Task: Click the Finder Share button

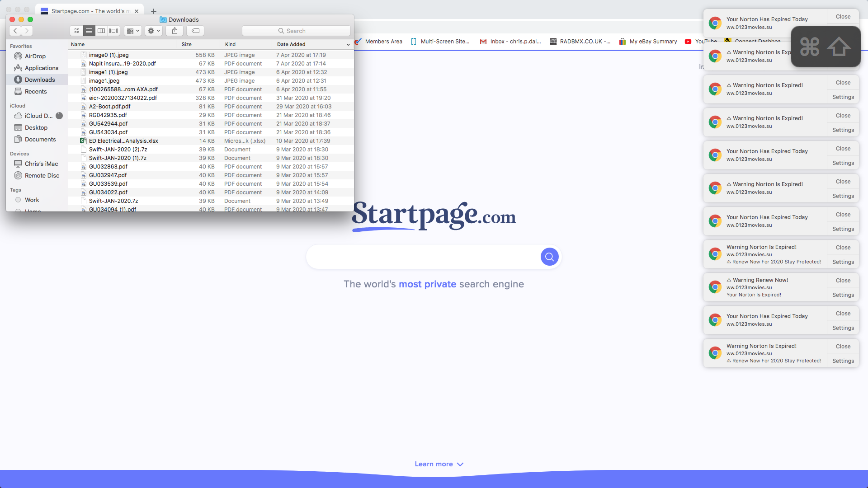Action: (x=175, y=31)
